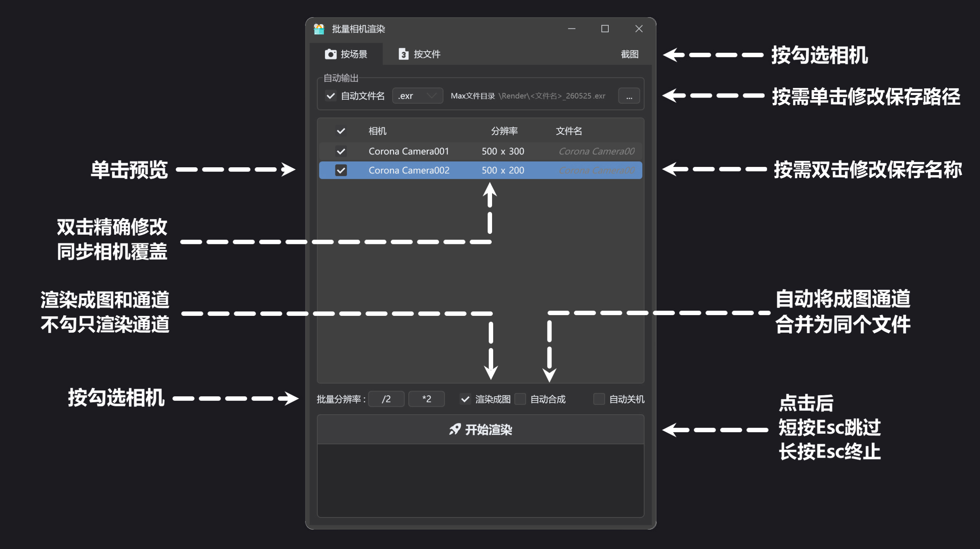Image resolution: width=980 pixels, height=549 pixels.
Task: Enable the 自动关机 checkbox
Action: 599,399
